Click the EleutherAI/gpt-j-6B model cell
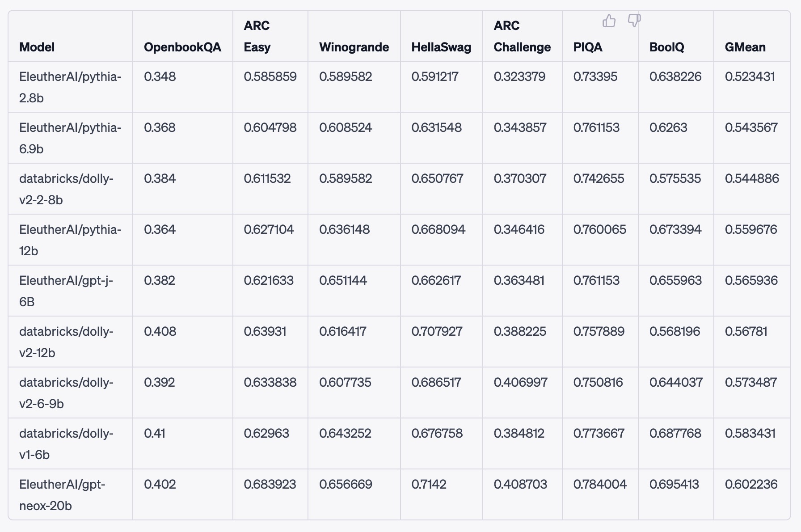 66,291
